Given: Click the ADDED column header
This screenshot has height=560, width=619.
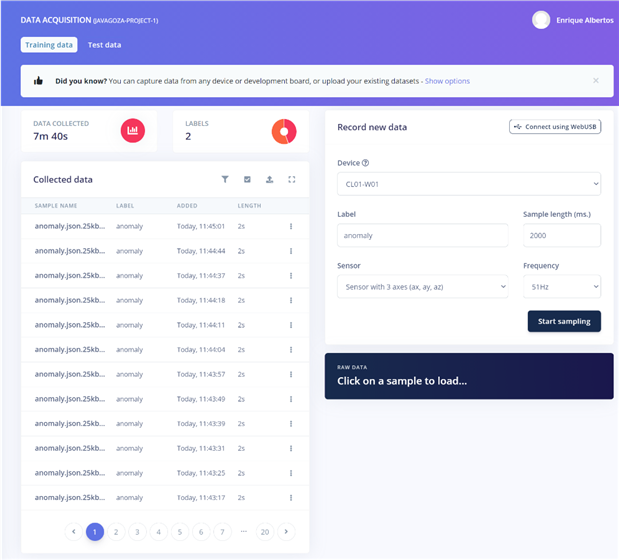Looking at the screenshot, I should click(187, 206).
